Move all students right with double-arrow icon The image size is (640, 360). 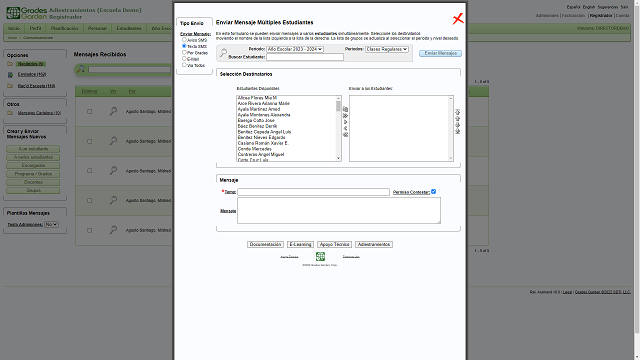tap(345, 116)
